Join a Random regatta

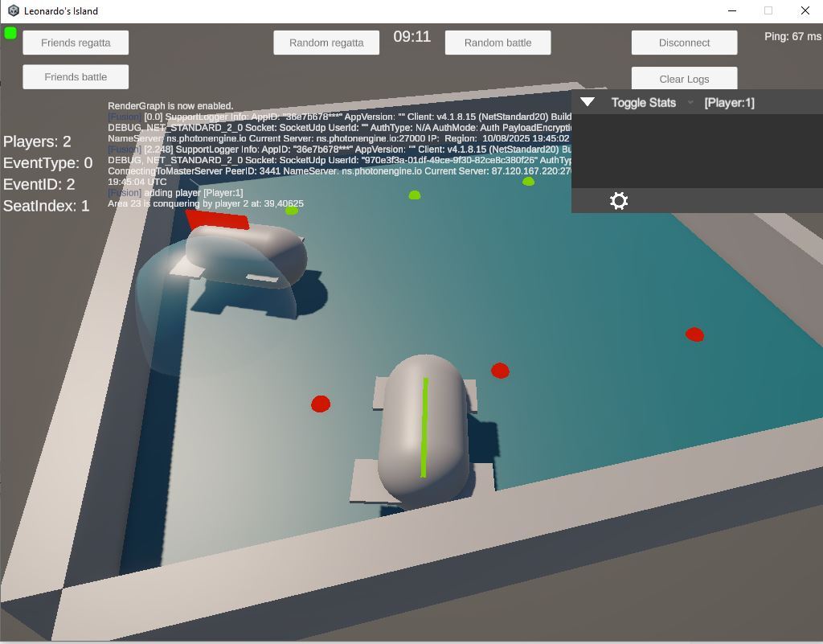click(326, 43)
